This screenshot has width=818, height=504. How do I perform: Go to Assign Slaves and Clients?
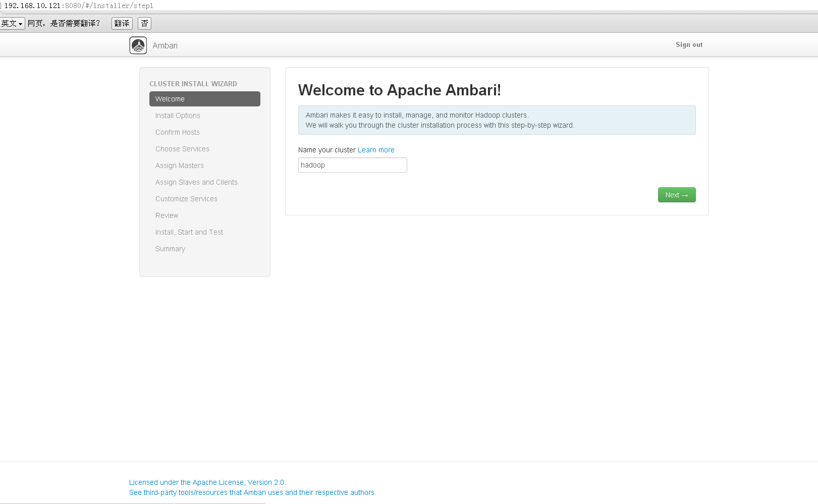point(196,182)
